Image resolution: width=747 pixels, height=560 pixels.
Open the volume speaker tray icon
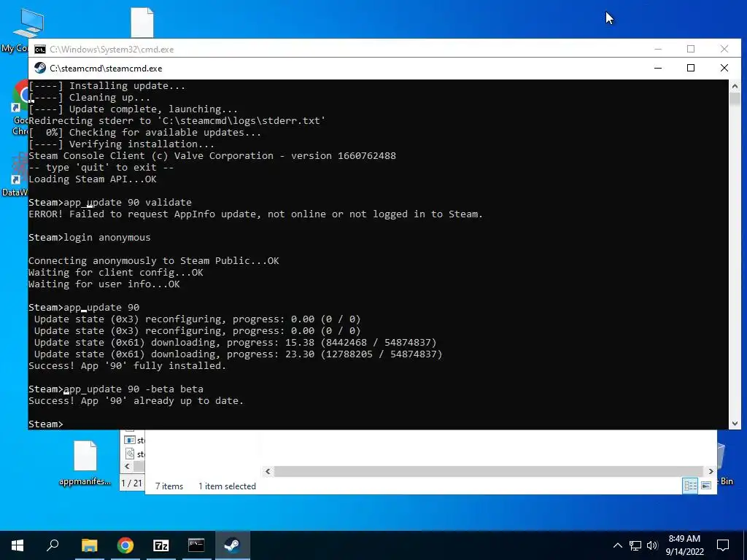652,545
